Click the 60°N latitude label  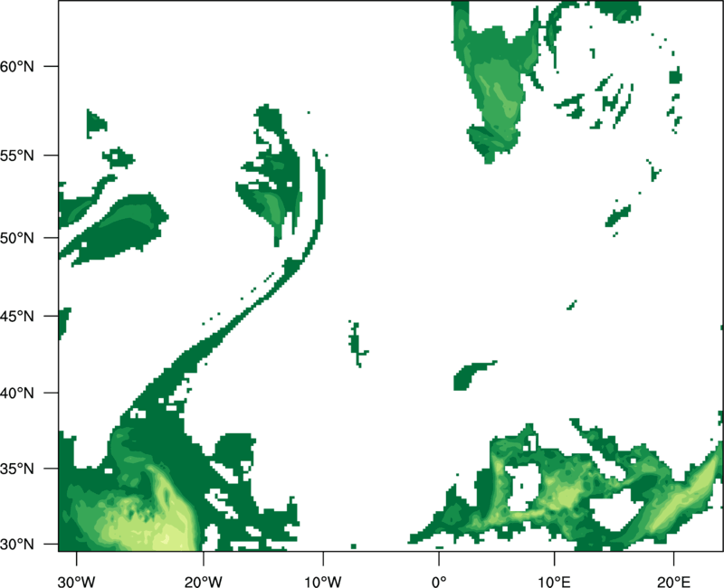(x=17, y=67)
